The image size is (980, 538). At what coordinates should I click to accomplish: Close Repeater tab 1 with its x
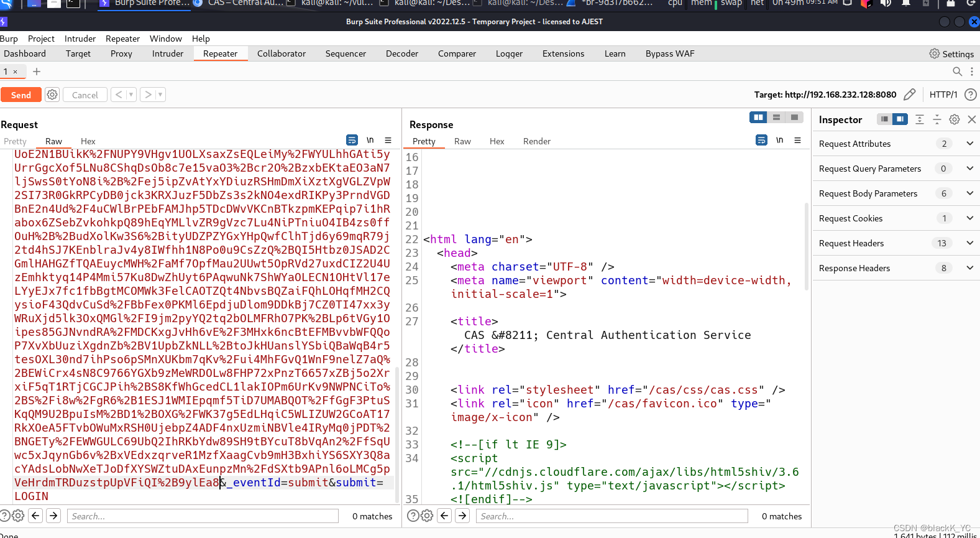point(16,72)
